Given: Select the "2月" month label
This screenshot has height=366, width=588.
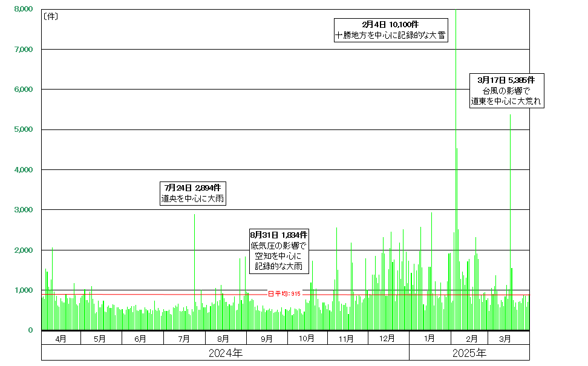Looking at the screenshot, I should click(472, 339).
